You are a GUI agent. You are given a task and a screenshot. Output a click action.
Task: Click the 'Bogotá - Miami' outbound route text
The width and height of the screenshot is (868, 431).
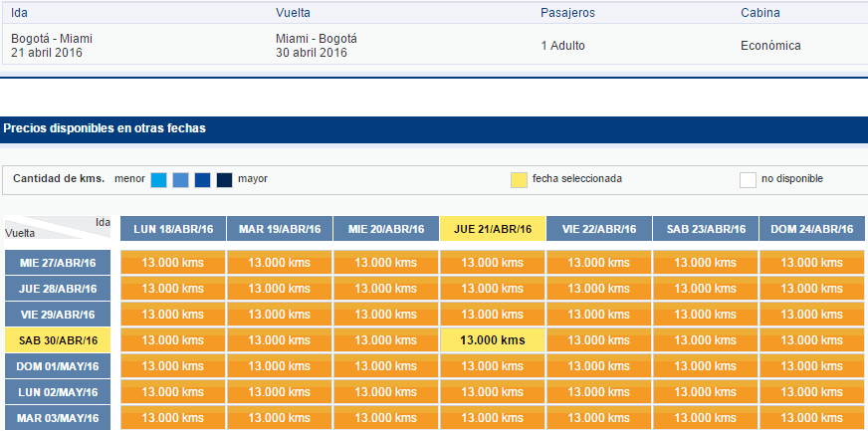tap(52, 39)
